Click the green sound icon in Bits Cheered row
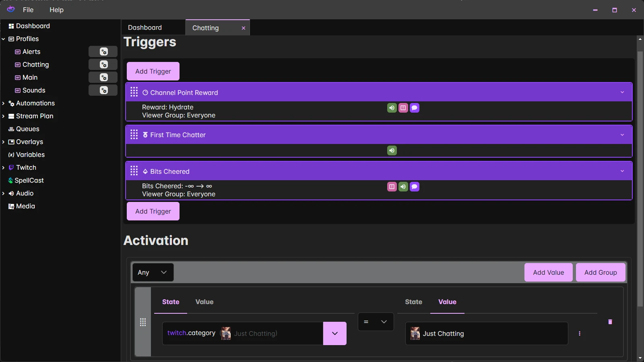 pyautogui.click(x=403, y=187)
